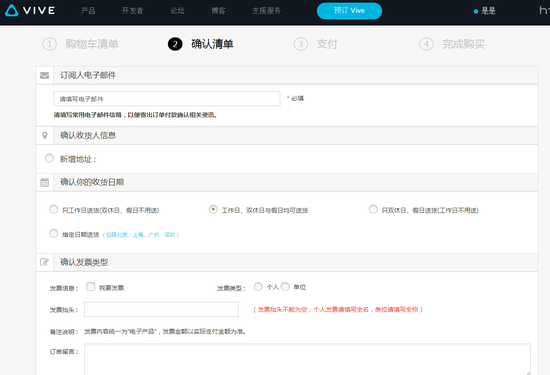Click the 确认清单 step label
This screenshot has width=550, height=375.
[x=212, y=44]
